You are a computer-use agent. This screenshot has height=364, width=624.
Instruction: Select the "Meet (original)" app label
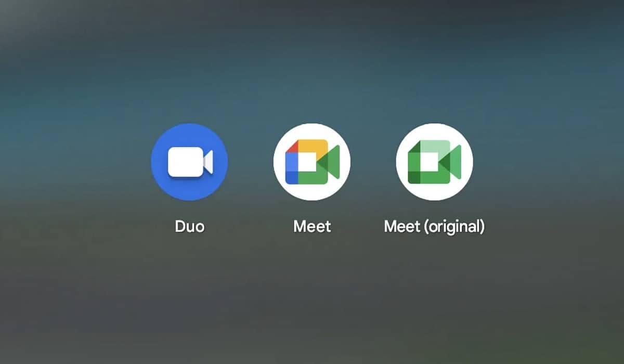(x=434, y=227)
